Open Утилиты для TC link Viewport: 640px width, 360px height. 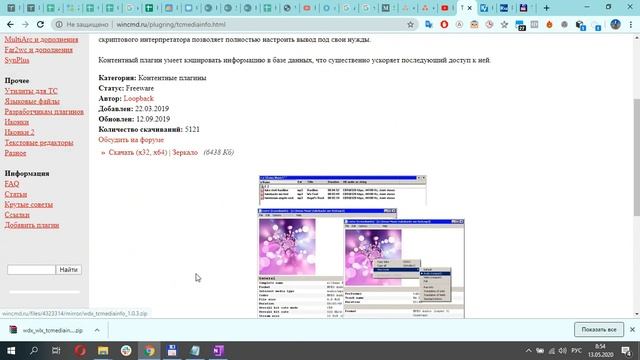(31, 91)
